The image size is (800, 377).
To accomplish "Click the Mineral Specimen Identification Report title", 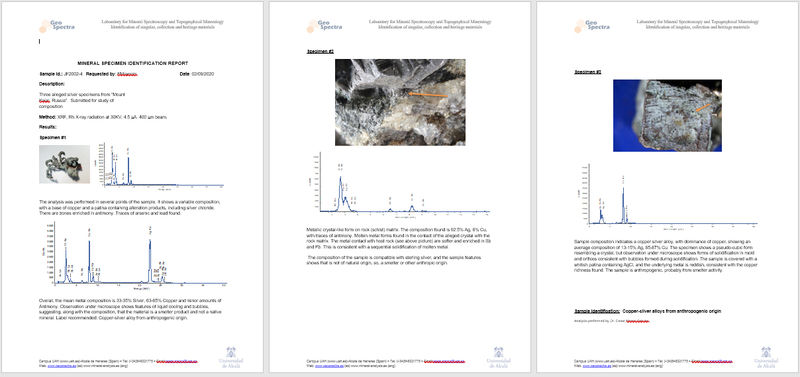I will [133, 63].
